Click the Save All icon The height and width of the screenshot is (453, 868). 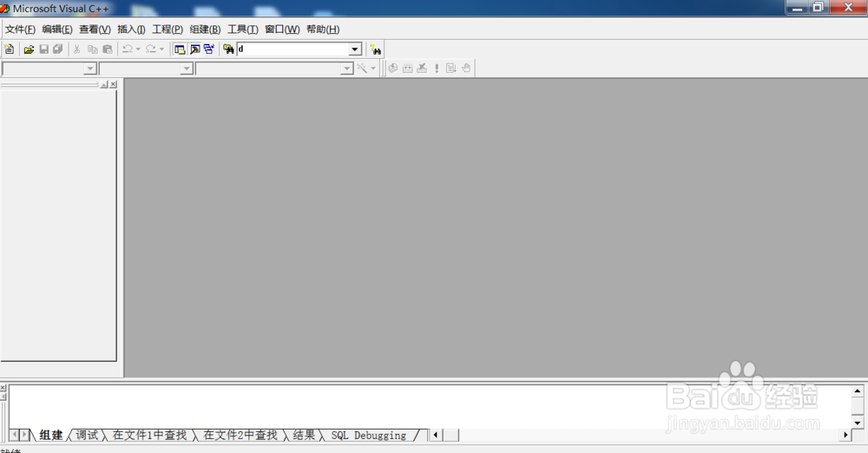pyautogui.click(x=57, y=49)
